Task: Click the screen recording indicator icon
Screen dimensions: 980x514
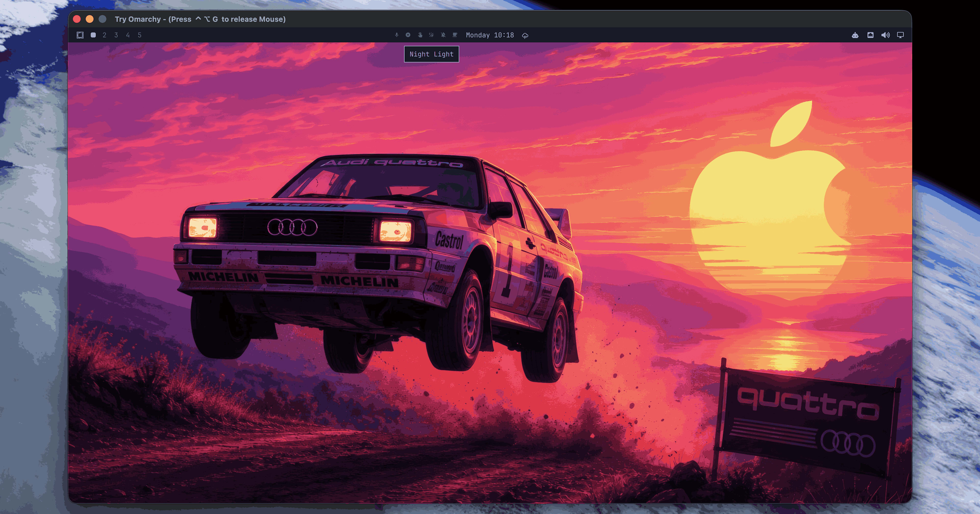Action: pos(408,35)
